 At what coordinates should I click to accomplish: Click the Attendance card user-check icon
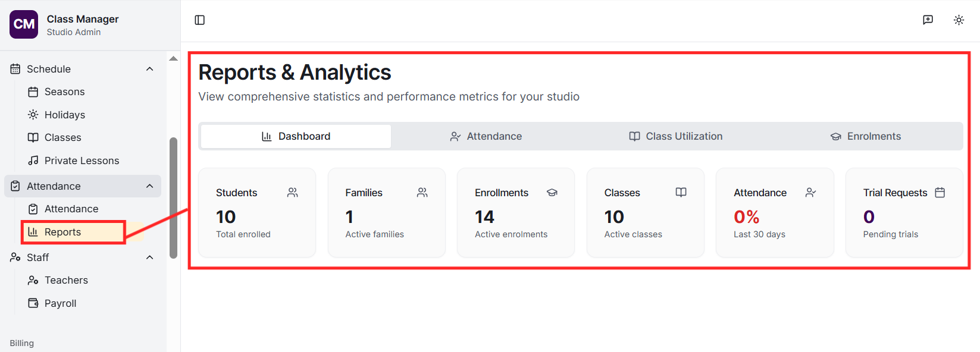(810, 193)
